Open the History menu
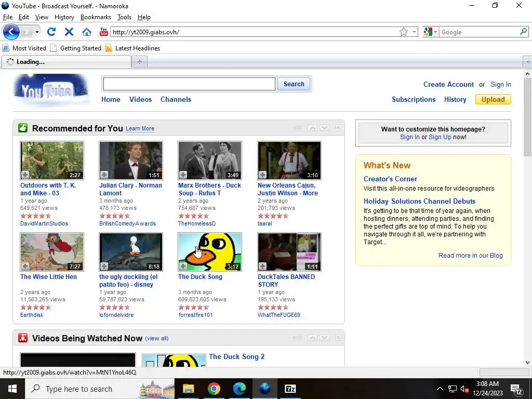The image size is (532, 399). [x=64, y=17]
